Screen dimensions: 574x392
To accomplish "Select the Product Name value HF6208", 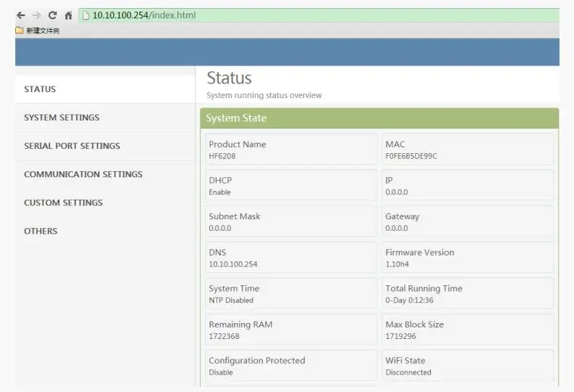I will pos(222,156).
